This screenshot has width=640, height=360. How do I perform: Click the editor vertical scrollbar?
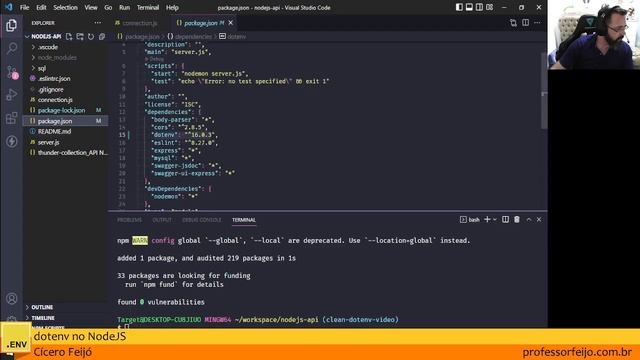pyautogui.click(x=544, y=90)
